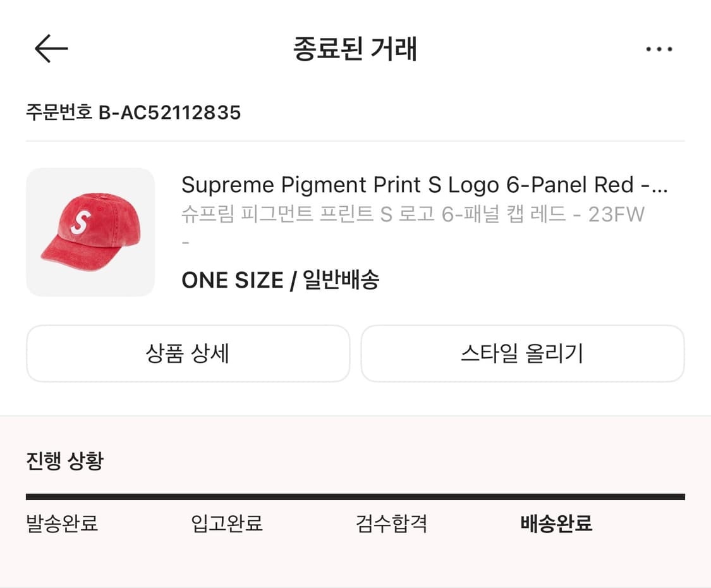Select the 발송완료 progress step
The width and height of the screenshot is (711, 588).
[x=62, y=524]
